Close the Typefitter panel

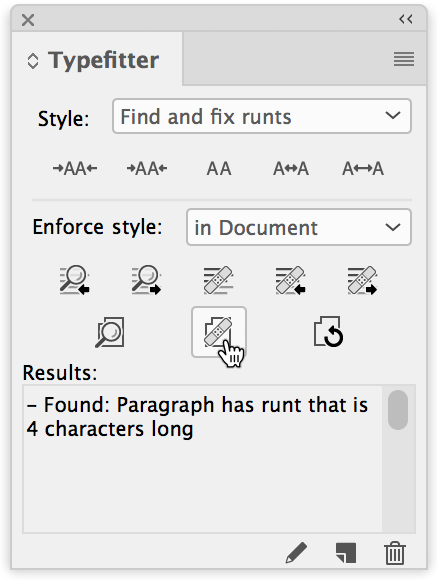[28, 20]
